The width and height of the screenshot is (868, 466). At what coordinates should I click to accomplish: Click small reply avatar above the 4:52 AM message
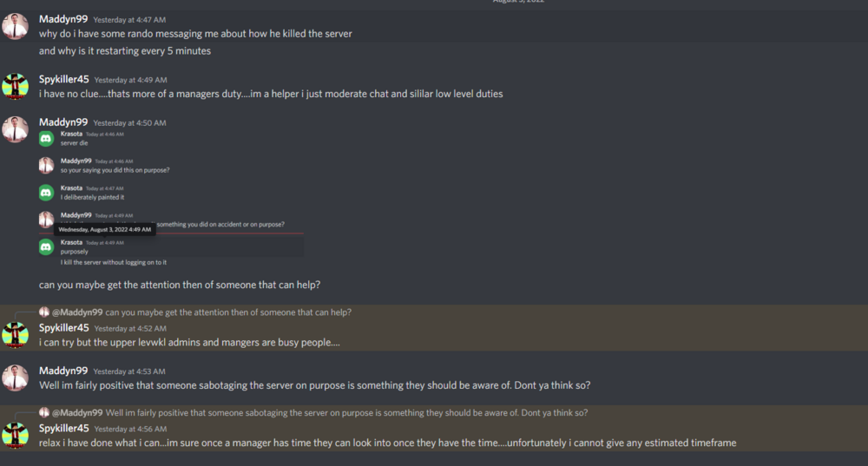pos(44,312)
